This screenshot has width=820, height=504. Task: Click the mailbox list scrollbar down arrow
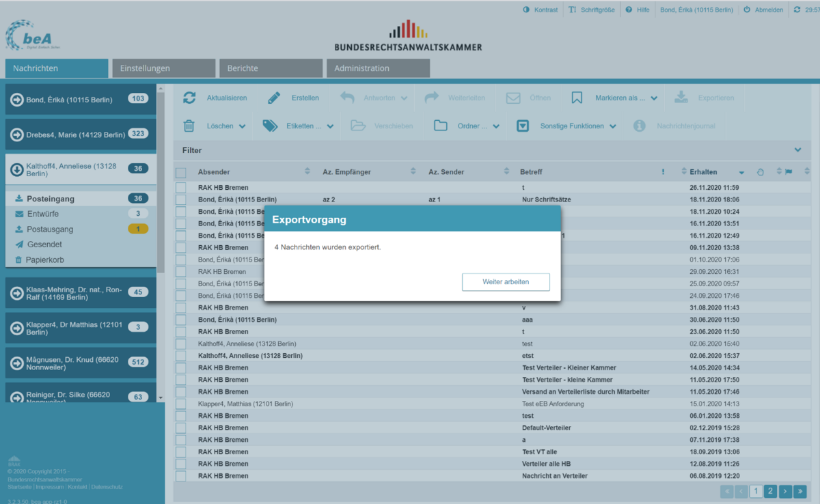[161, 397]
